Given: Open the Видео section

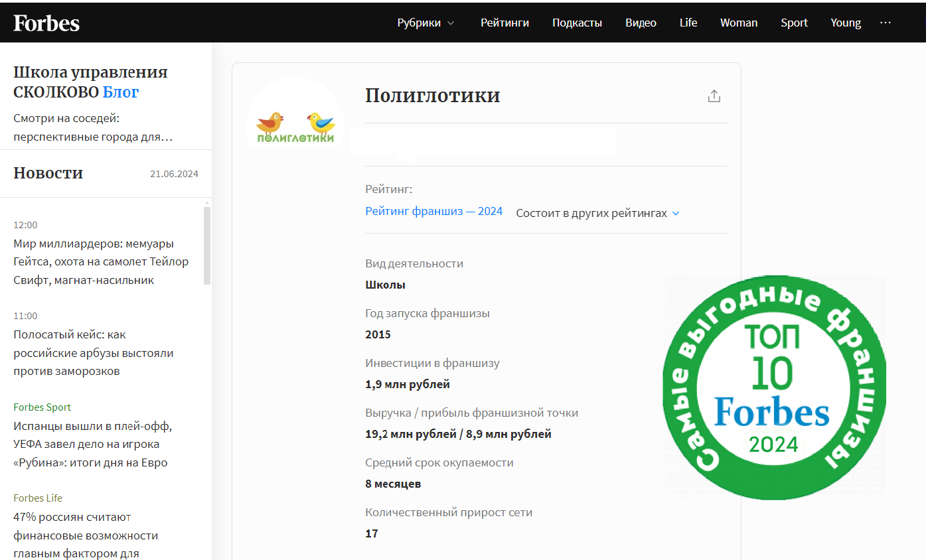Looking at the screenshot, I should point(641,23).
